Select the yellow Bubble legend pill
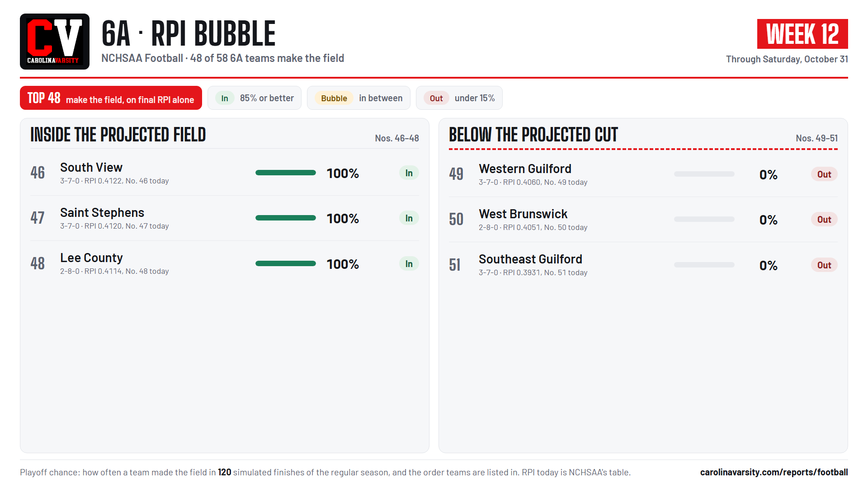 point(334,98)
